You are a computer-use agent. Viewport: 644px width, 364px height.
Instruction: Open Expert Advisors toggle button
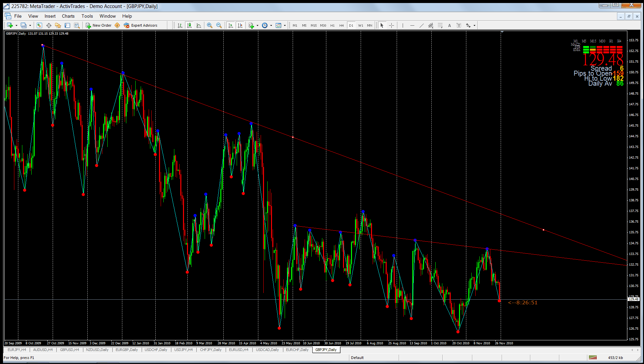pos(140,25)
